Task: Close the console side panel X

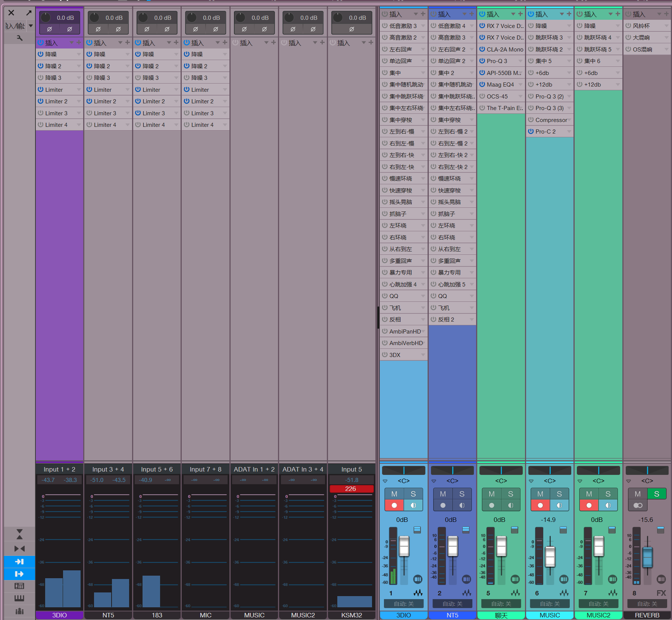Action: pos(11,13)
